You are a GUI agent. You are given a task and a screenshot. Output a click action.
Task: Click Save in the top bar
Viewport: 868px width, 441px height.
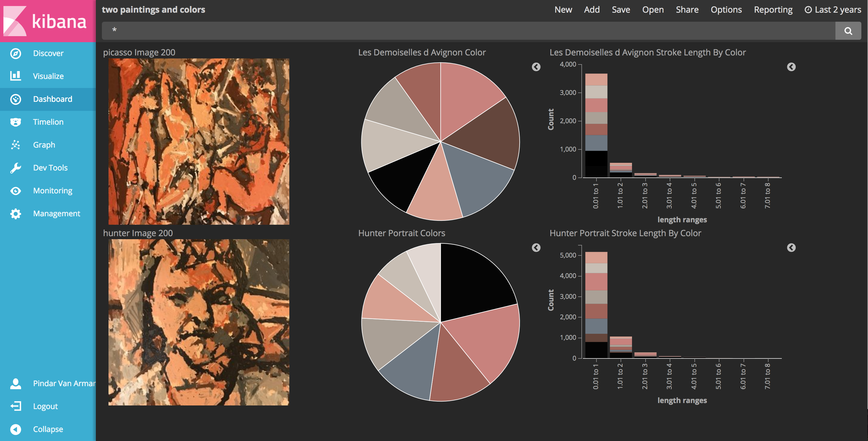621,10
